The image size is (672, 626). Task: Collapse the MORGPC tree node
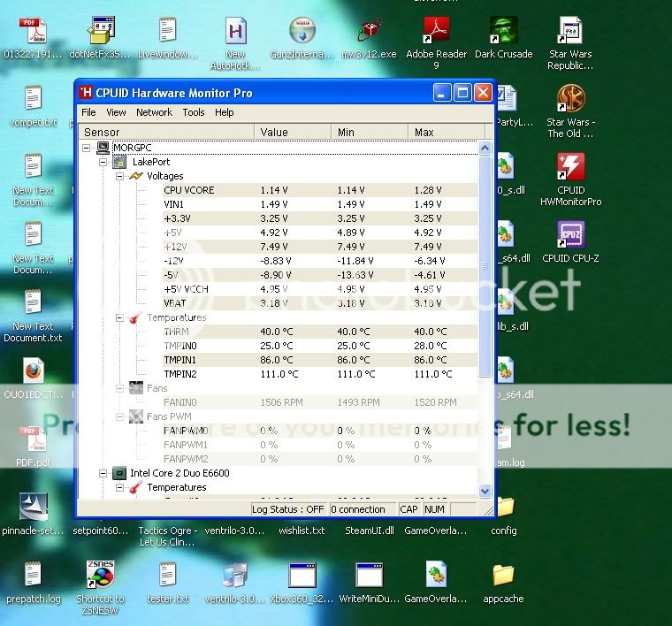(87, 148)
